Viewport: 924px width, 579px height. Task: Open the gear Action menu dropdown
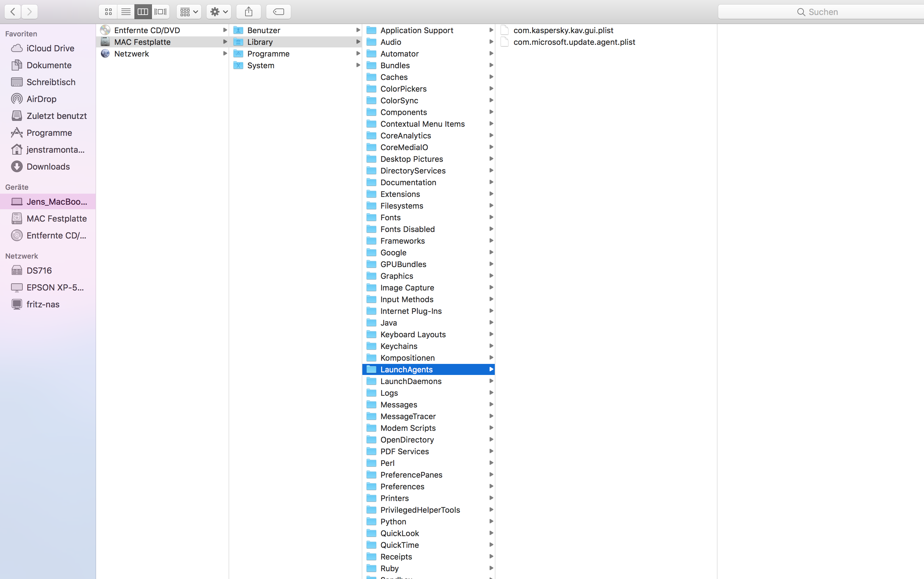pyautogui.click(x=219, y=12)
